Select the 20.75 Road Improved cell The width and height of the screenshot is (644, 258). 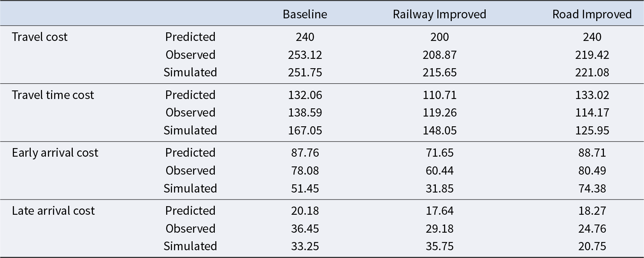click(x=592, y=246)
